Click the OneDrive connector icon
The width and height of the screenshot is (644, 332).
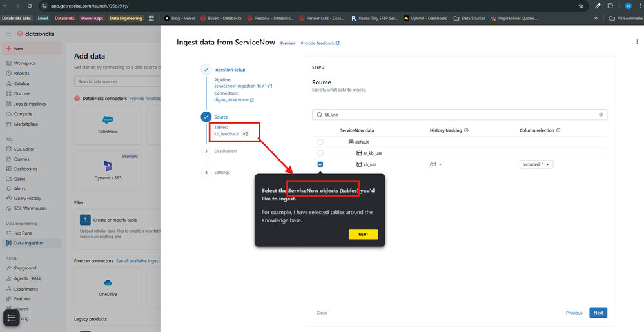[x=108, y=283]
